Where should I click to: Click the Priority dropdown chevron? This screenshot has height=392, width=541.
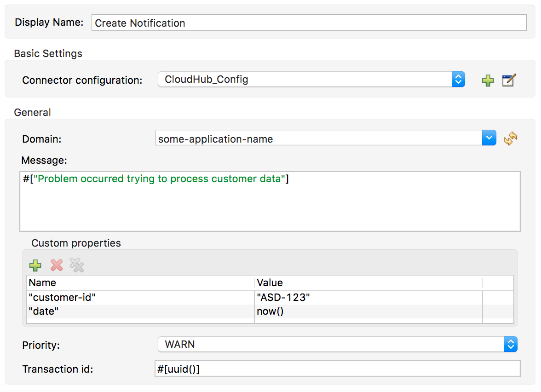pyautogui.click(x=511, y=344)
